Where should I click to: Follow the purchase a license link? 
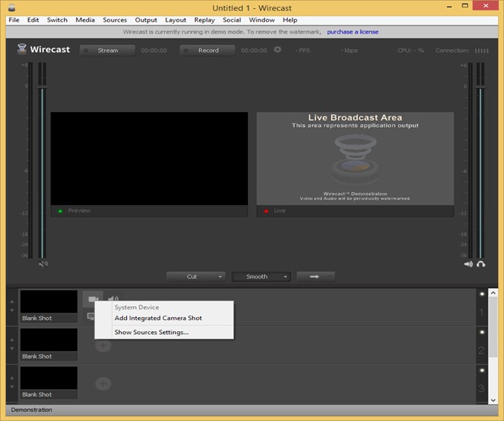coord(353,32)
